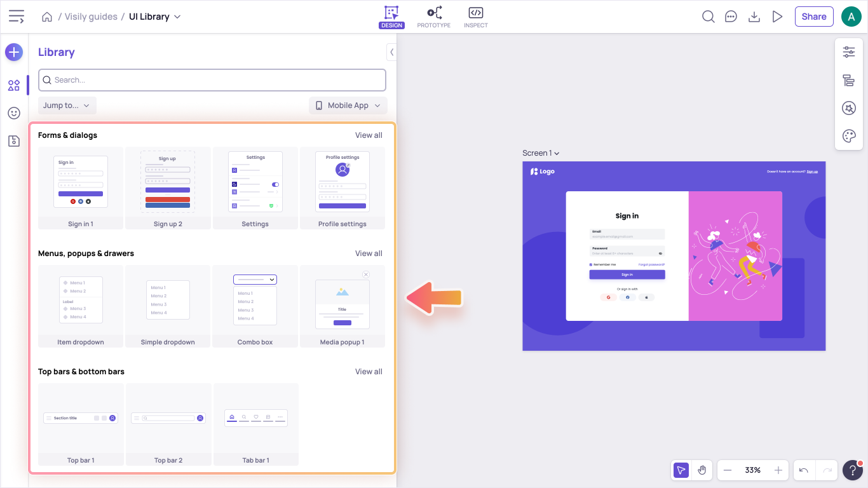Start presentation with the play icon

click(x=777, y=17)
